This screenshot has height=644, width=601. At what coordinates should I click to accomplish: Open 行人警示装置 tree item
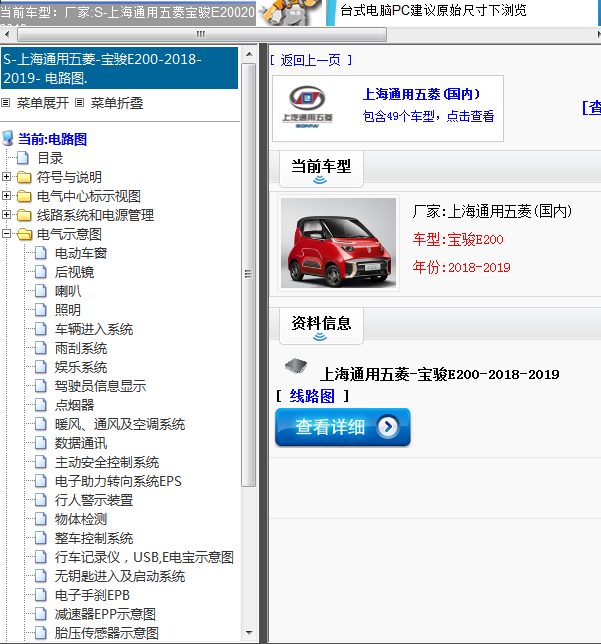[x=94, y=500]
